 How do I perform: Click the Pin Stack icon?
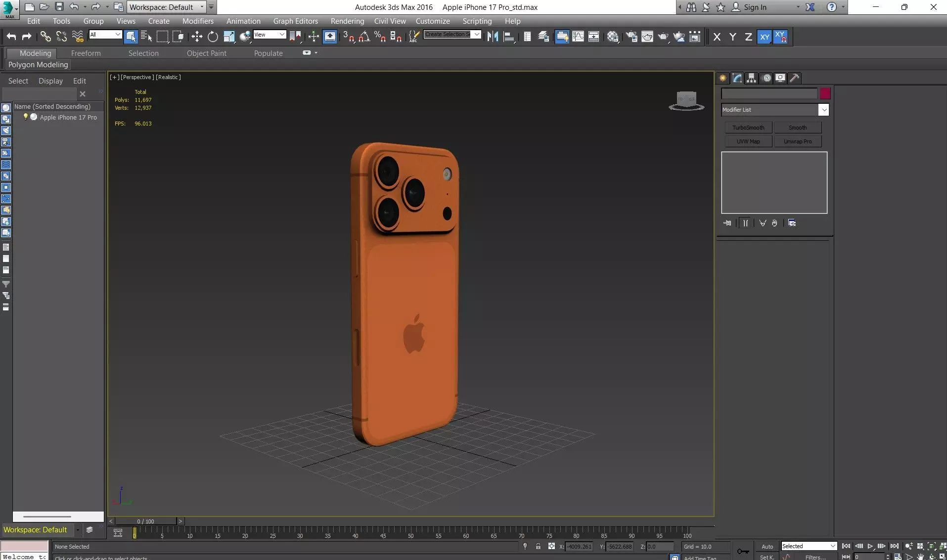[727, 223]
